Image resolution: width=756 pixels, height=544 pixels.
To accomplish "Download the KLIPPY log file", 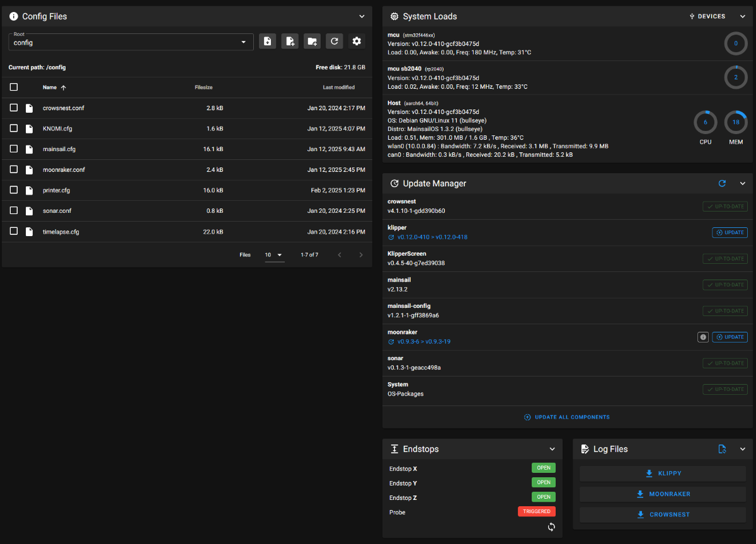I will 663,473.
